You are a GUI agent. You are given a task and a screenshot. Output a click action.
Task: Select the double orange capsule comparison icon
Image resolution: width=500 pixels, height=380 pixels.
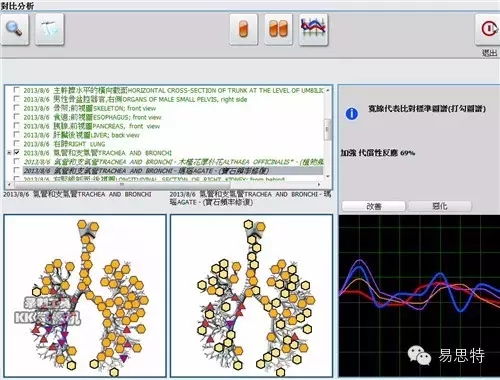click(278, 29)
